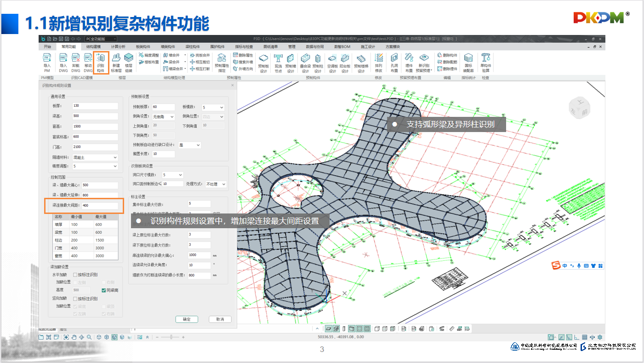
Task: Click the 识别构件 (Identify Components) ribbon icon
Action: pyautogui.click(x=101, y=62)
